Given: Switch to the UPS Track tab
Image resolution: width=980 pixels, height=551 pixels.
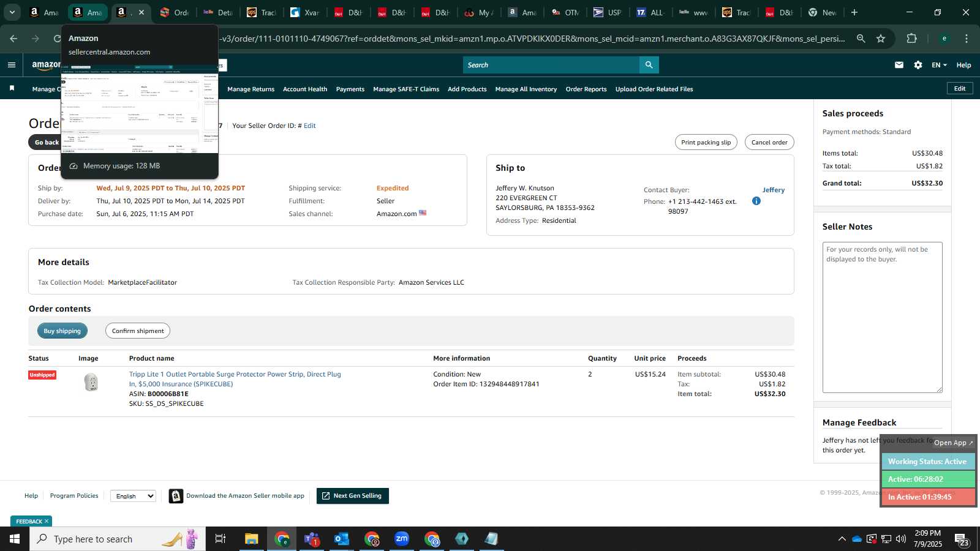Looking at the screenshot, I should coord(261,12).
